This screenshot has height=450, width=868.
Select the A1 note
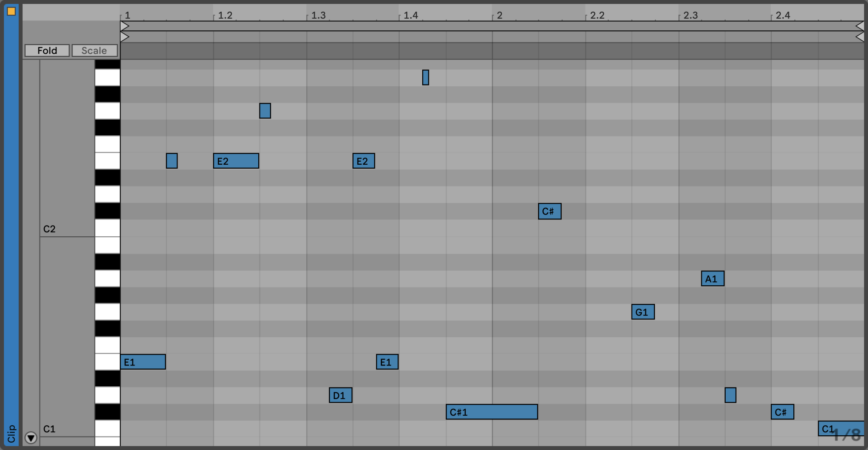coord(712,279)
